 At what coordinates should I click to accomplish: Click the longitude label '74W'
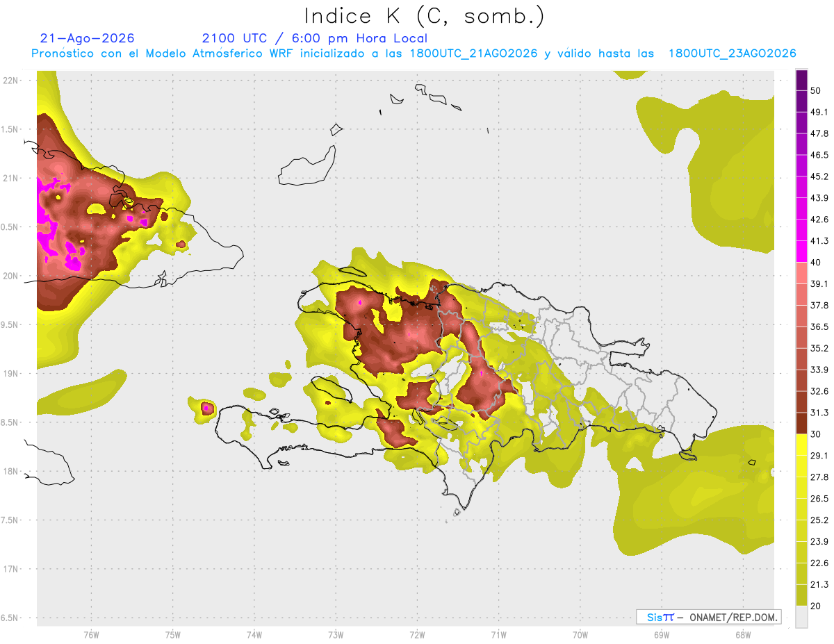tap(254, 634)
